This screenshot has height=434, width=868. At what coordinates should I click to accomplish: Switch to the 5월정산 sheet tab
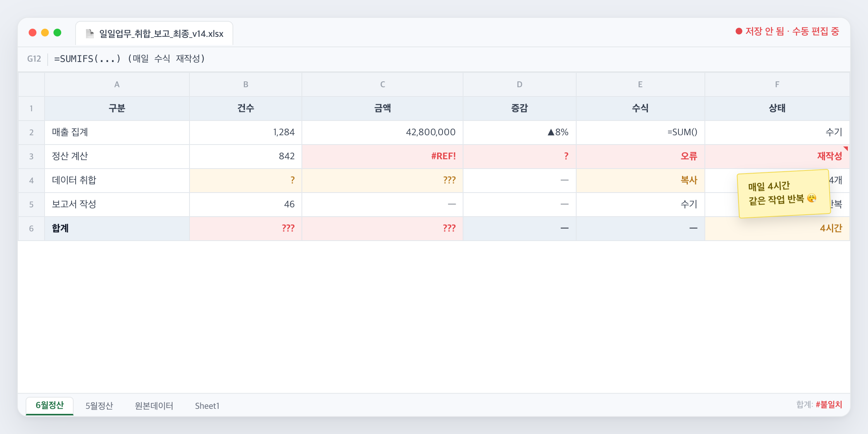[99, 406]
